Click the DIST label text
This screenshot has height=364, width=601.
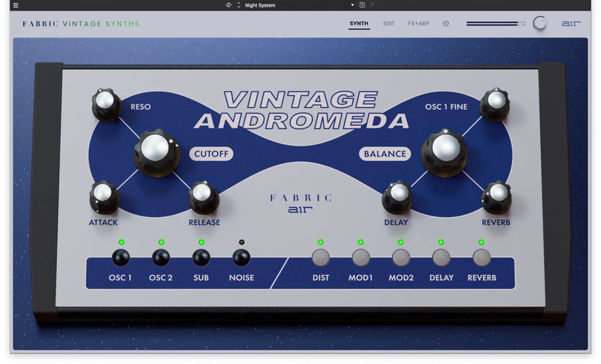coord(321,278)
